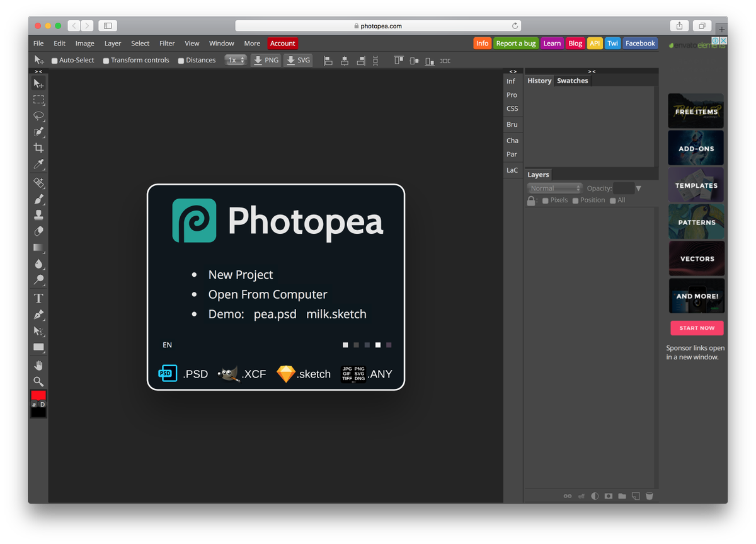Select the Eyedropper tool
Image resolution: width=756 pixels, height=544 pixels.
click(39, 165)
